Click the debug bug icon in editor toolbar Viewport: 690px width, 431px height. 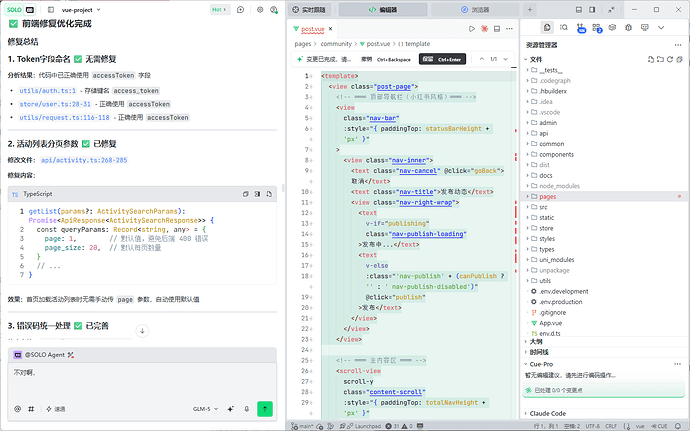(x=484, y=29)
